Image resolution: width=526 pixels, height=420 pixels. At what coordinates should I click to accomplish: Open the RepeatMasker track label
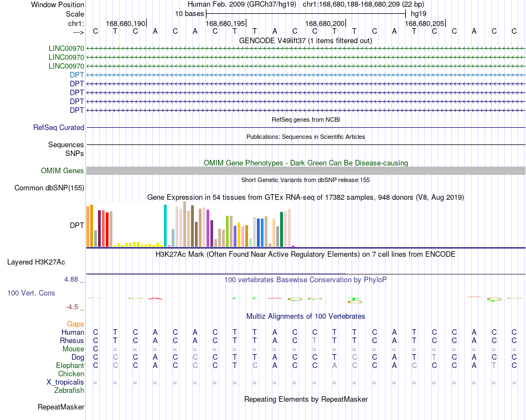pyautogui.click(x=61, y=407)
